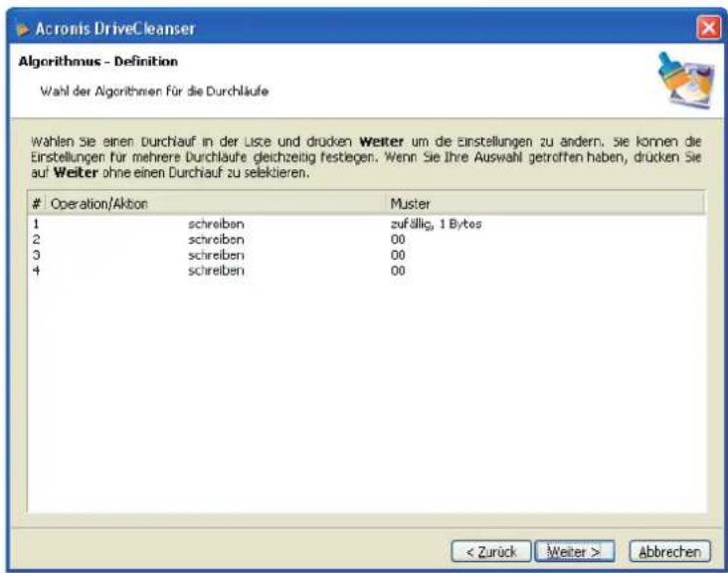
Task: Click the brush and disk wizard icon
Action: 686,80
